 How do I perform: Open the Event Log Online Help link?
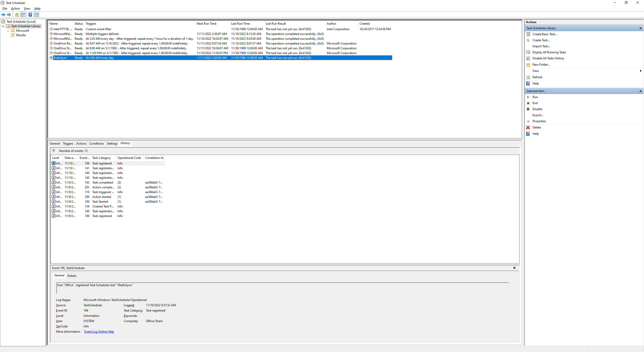[x=99, y=332]
